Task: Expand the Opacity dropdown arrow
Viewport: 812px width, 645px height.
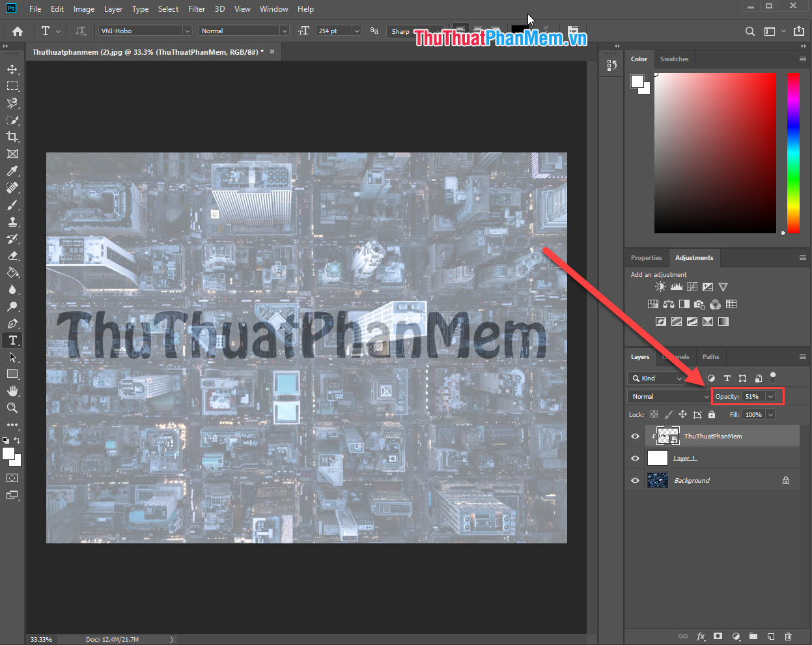Action: coord(770,396)
